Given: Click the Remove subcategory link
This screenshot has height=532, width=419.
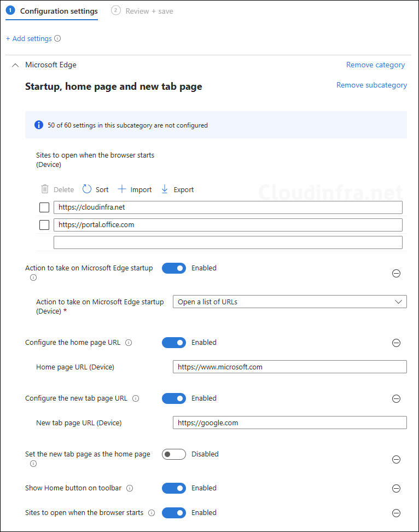Looking at the screenshot, I should coord(371,85).
